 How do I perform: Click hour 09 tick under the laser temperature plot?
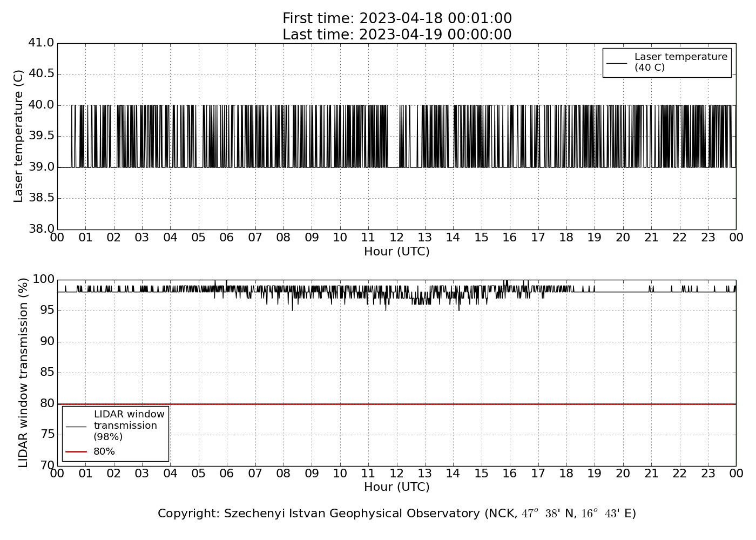pyautogui.click(x=312, y=238)
